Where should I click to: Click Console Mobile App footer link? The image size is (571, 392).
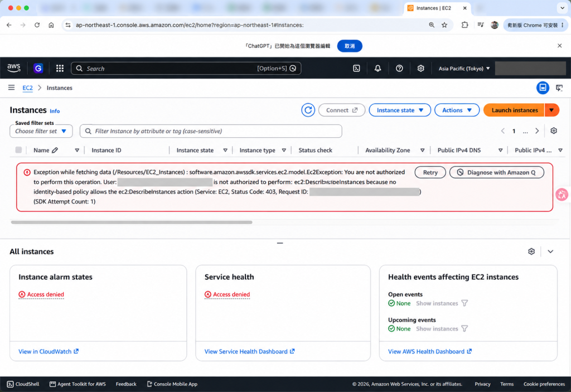click(x=172, y=384)
